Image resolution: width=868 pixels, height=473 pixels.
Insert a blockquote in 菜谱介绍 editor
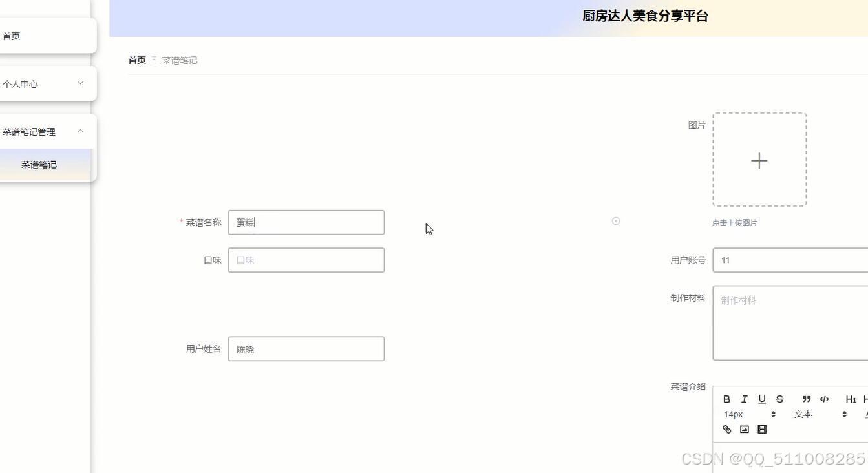coord(807,399)
